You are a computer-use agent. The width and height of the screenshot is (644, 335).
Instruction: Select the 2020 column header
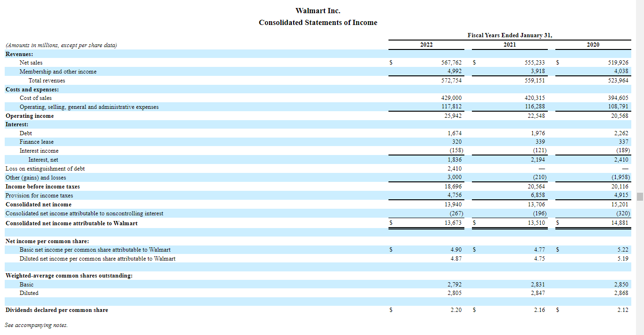click(x=593, y=45)
